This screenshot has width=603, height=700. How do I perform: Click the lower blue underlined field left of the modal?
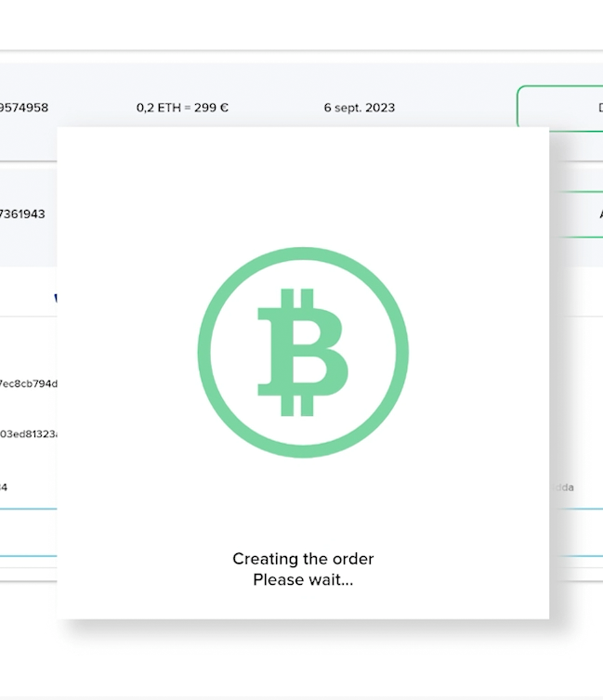point(28,556)
